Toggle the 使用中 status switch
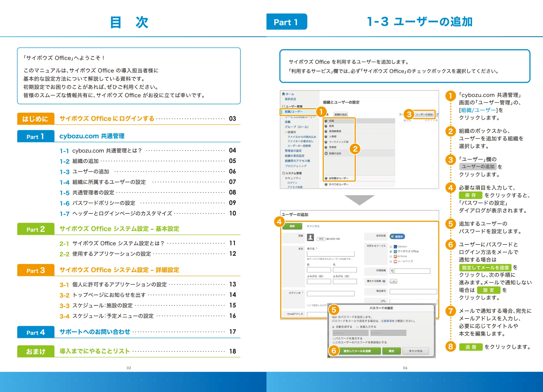Viewport: 543px width, 392px height. (x=397, y=237)
